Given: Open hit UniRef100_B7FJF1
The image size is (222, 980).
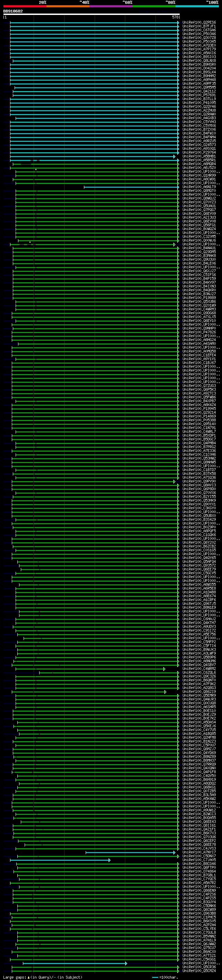Looking at the screenshot, I should pos(199,26).
